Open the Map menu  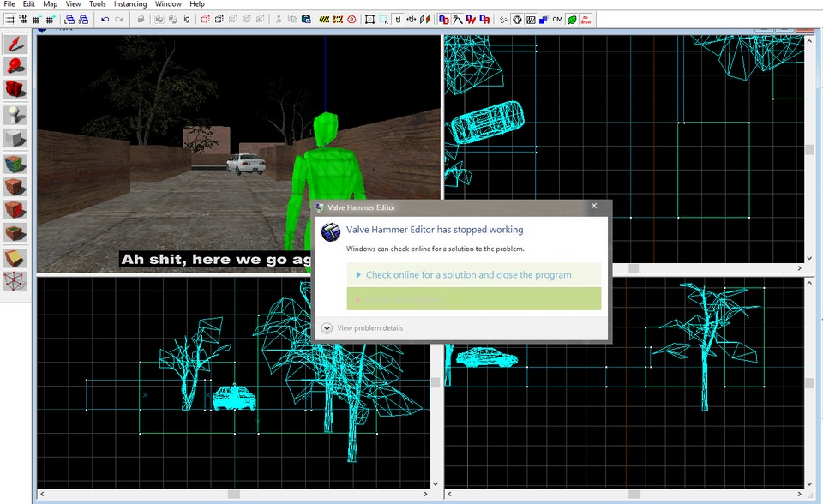pyautogui.click(x=51, y=4)
